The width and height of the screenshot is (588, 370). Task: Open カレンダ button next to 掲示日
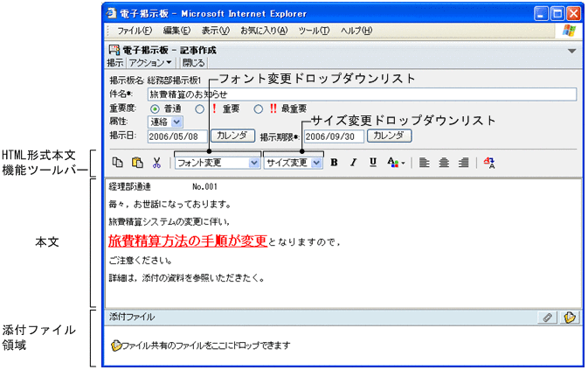click(x=232, y=136)
